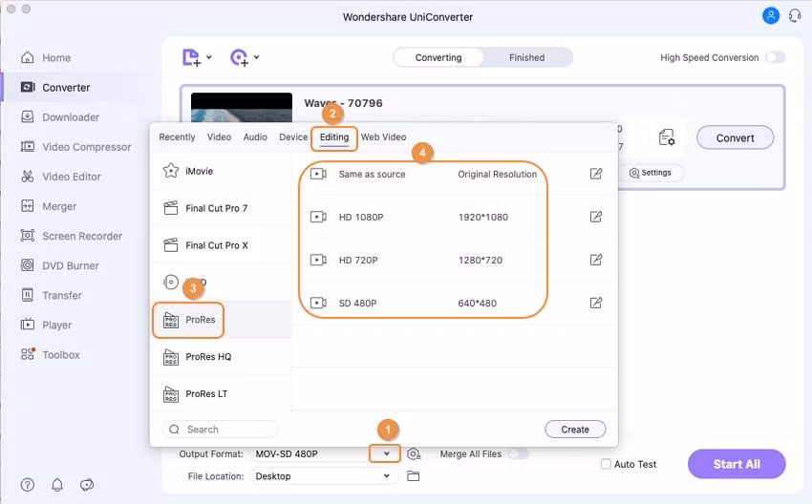Show the Converting list tab
The width and height of the screenshot is (812, 504).
[x=438, y=57]
